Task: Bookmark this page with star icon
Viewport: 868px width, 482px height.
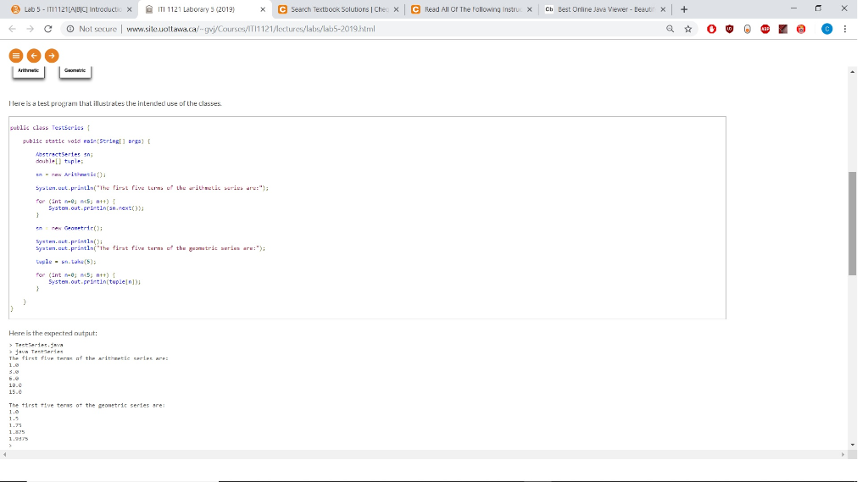Action: point(688,29)
